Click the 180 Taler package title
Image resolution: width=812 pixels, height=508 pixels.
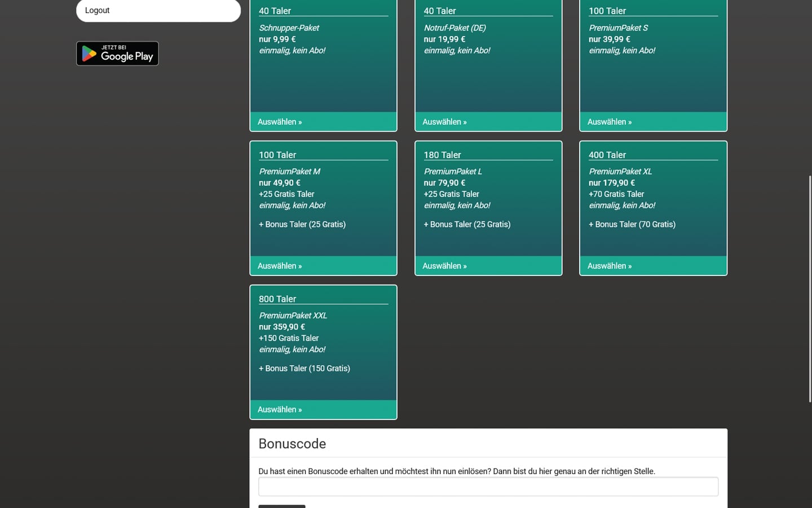click(x=442, y=155)
